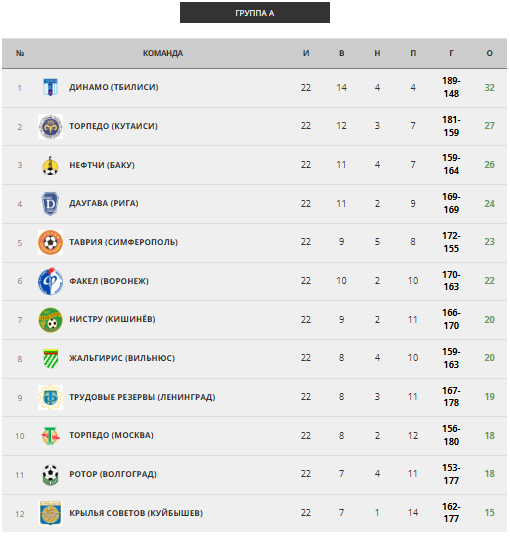
Task: Click the Крылья Советов club crest
Action: coord(50,513)
